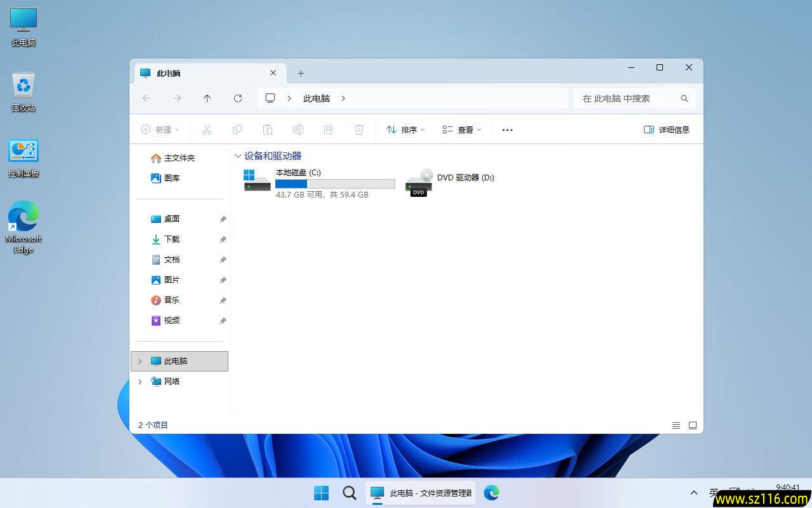Launch Microsoft Edge from the taskbar
Viewport: 812px width, 508px height.
[x=492, y=492]
